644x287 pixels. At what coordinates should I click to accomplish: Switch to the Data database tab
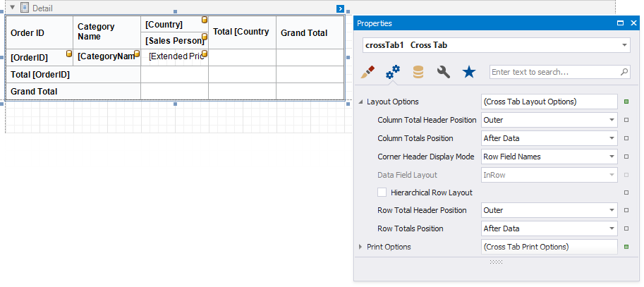pos(418,72)
